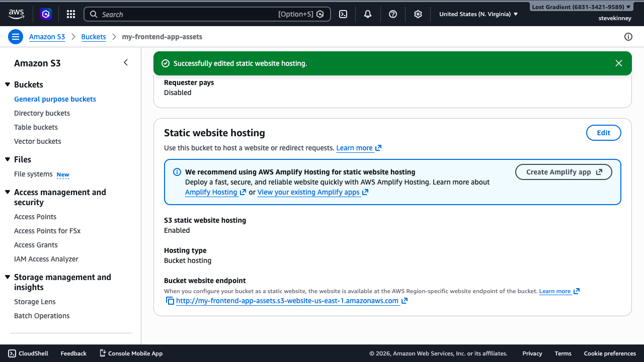Screen dimensions: 644x362
Task: Open the AWS home logo
Action: click(16, 14)
